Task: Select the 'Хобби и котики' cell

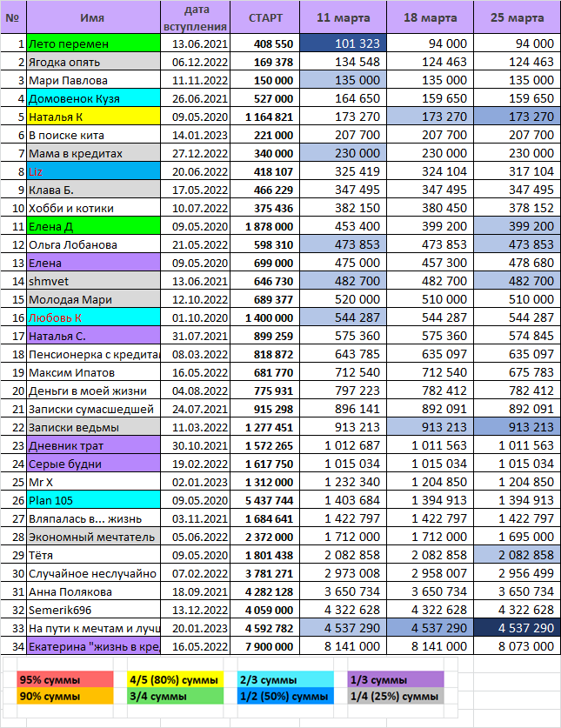Action: click(93, 208)
